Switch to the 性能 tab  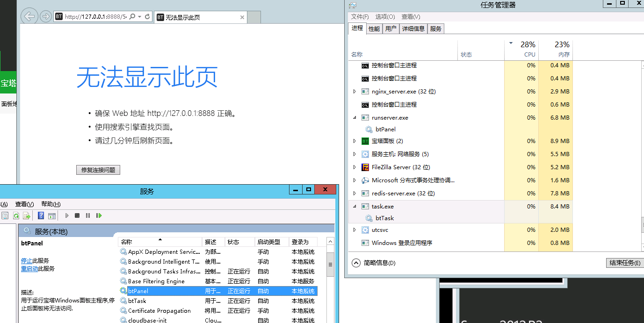click(x=374, y=29)
